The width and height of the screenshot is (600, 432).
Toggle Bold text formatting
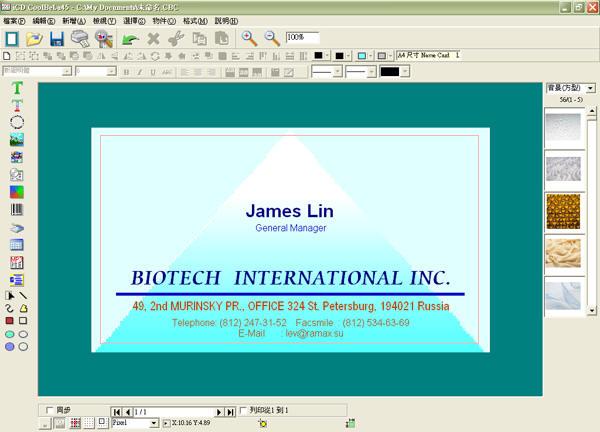coord(126,72)
